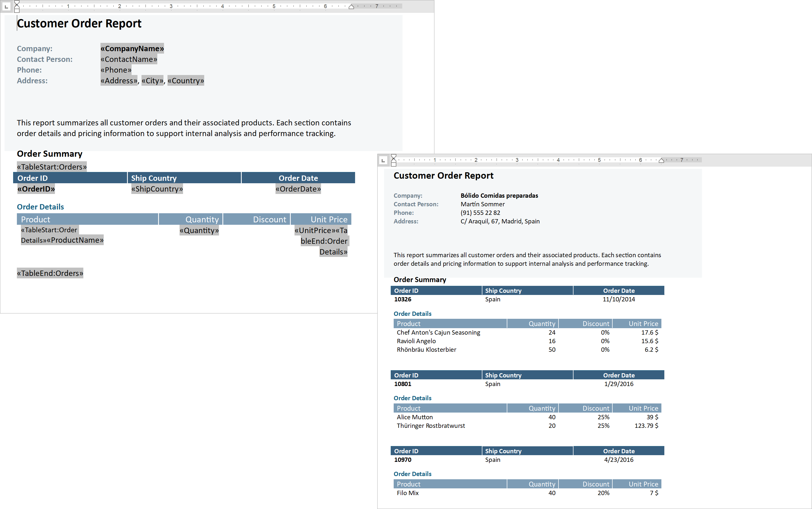Image resolution: width=812 pixels, height=509 pixels.
Task: Click the Order ID header cell in the template table
Action: point(33,178)
